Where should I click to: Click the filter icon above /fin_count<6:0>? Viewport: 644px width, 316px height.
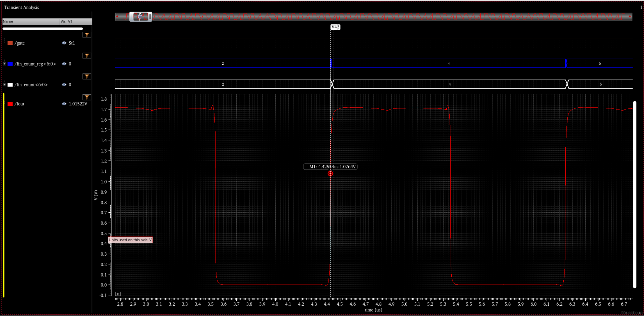tap(87, 76)
